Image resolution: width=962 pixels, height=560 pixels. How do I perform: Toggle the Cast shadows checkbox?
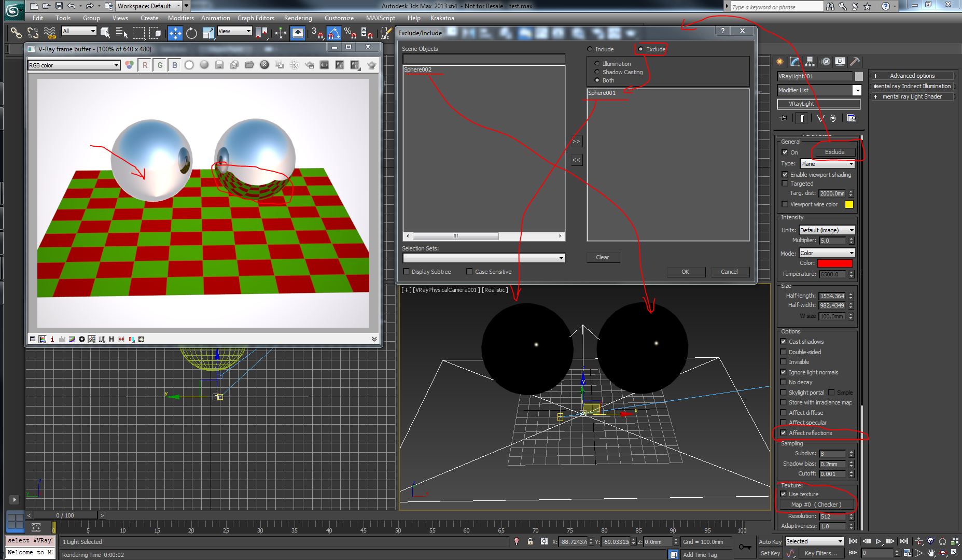click(784, 342)
